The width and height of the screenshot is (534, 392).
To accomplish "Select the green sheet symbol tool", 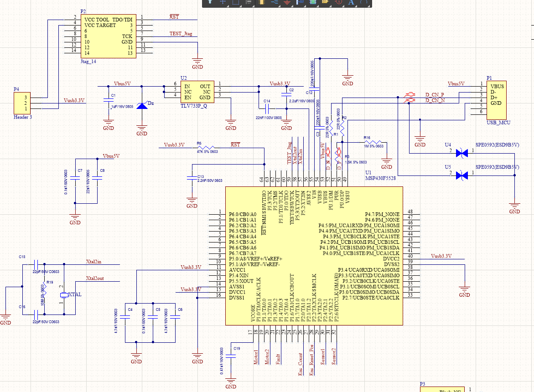I will pyautogui.click(x=313, y=2).
